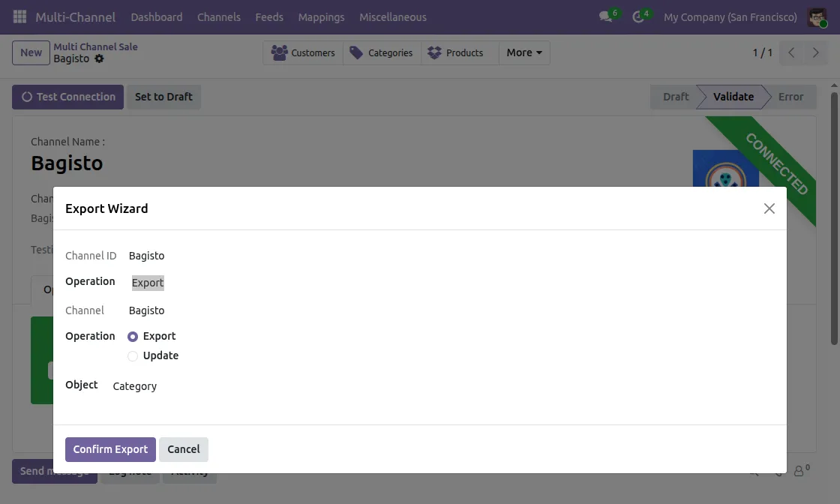This screenshot has height=504, width=840.
Task: Cancel the Export Wizard
Action: (183, 449)
